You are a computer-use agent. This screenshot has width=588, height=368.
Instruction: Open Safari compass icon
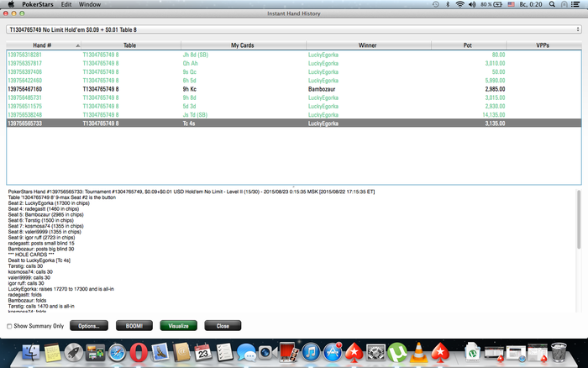coord(117,353)
